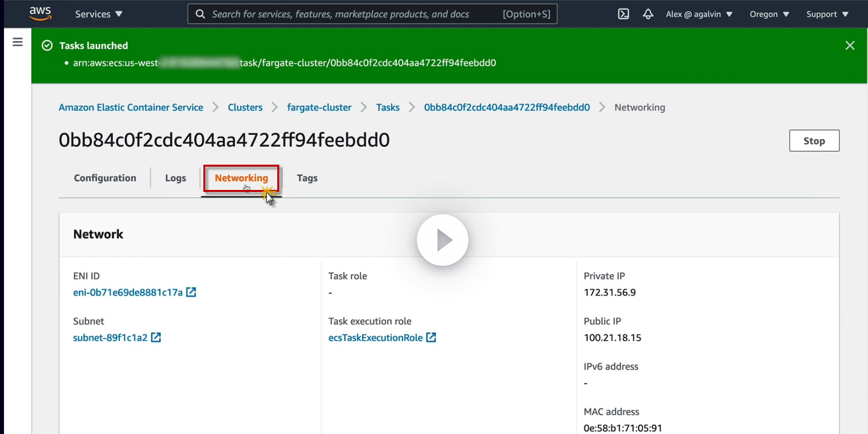Viewport: 868px width, 434px height.
Task: Open the task ID breadcrumb link
Action: pos(507,108)
